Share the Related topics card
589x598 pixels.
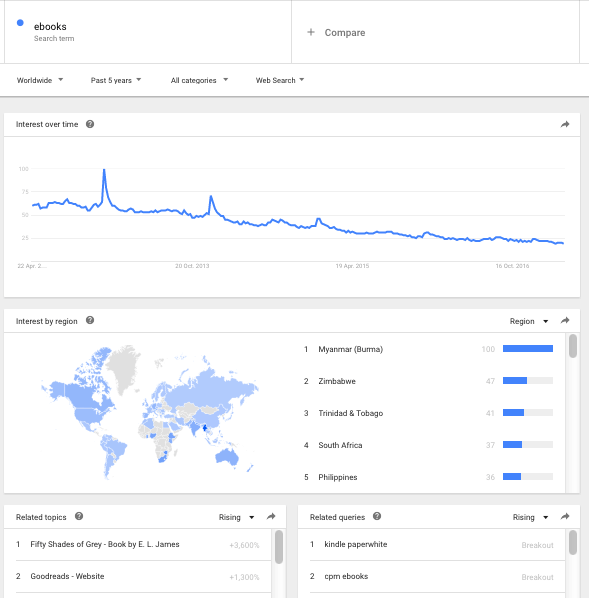(271, 517)
